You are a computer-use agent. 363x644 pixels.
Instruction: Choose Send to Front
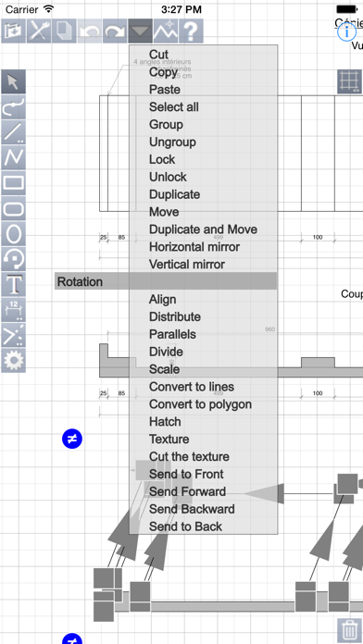pyautogui.click(x=186, y=474)
